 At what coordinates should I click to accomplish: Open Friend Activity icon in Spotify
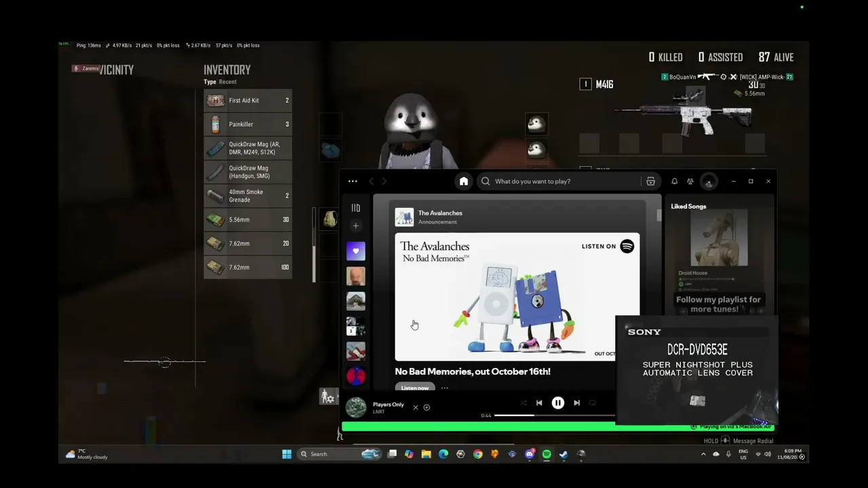[690, 181]
